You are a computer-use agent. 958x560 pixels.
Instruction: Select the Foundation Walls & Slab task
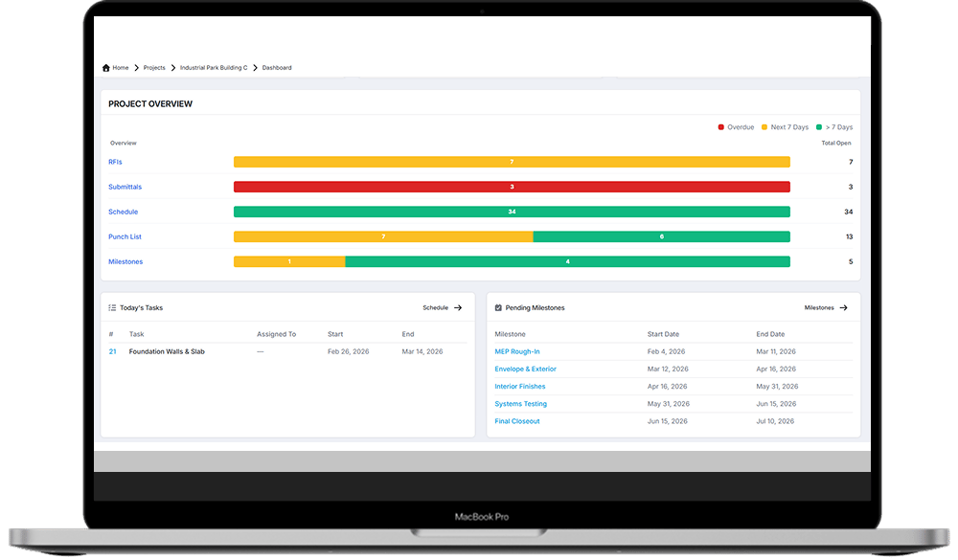167,351
